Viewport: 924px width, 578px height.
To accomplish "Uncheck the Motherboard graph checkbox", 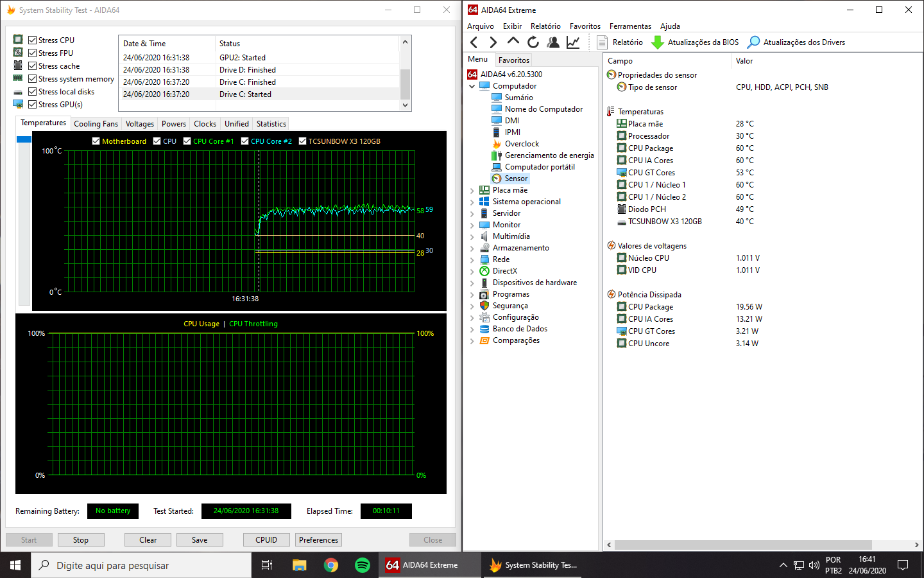I will tap(96, 141).
